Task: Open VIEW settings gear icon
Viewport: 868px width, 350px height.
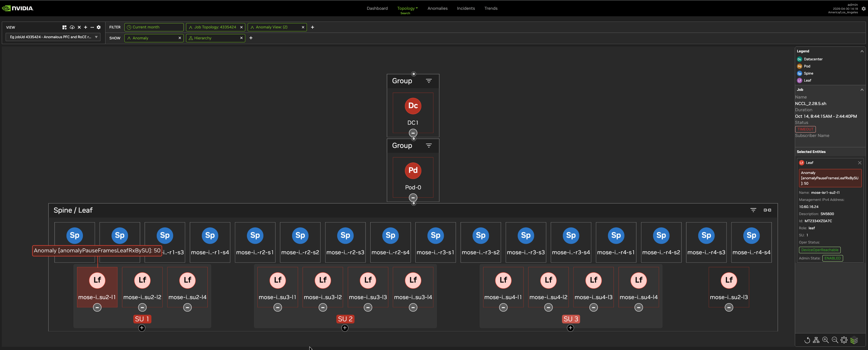Action: (99, 27)
